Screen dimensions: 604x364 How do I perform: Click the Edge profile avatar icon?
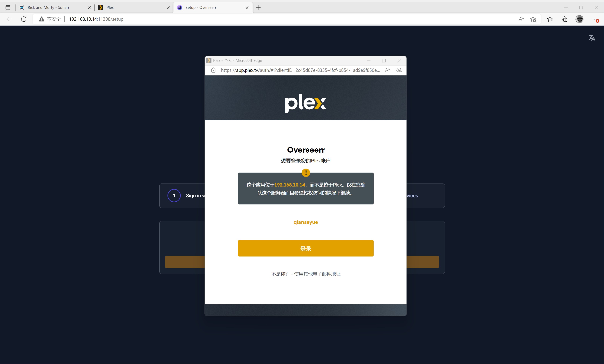point(580,19)
